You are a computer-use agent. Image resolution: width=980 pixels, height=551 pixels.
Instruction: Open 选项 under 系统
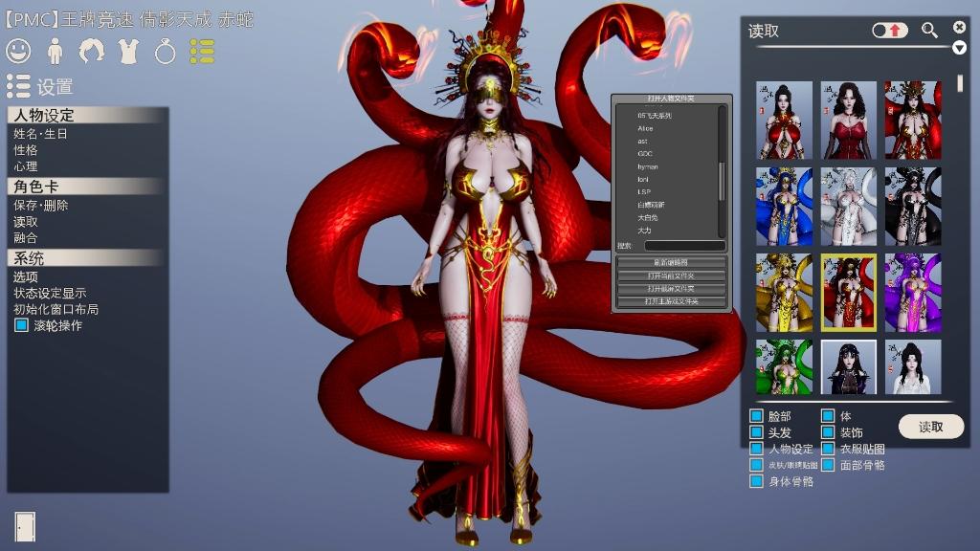(26, 276)
